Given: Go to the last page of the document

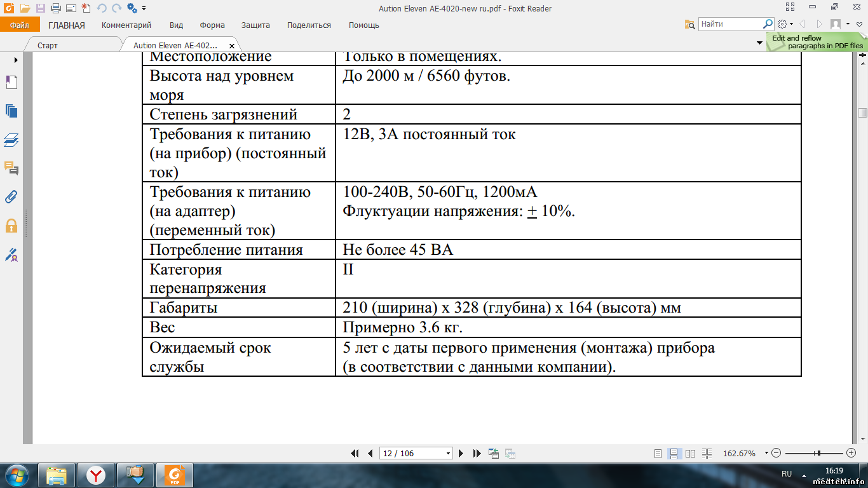Looking at the screenshot, I should (477, 453).
